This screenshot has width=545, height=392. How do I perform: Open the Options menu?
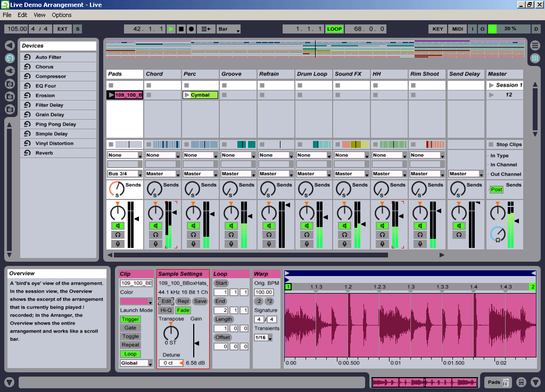coord(62,15)
